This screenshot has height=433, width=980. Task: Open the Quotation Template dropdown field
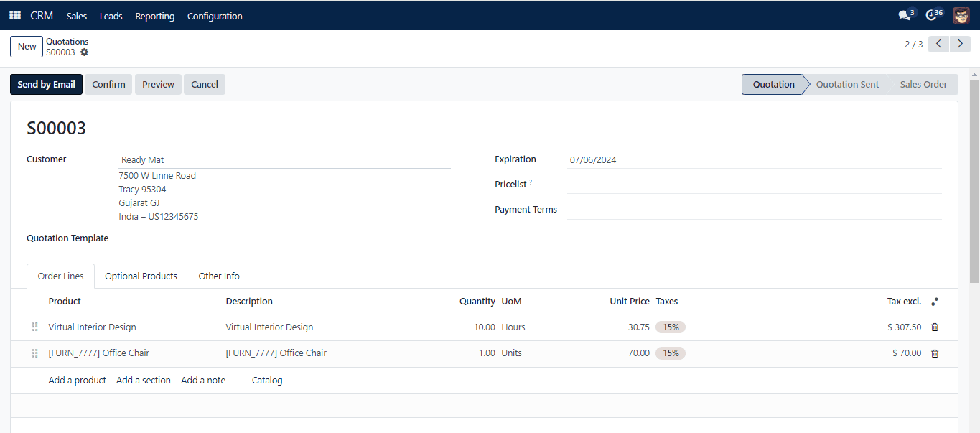[296, 238]
